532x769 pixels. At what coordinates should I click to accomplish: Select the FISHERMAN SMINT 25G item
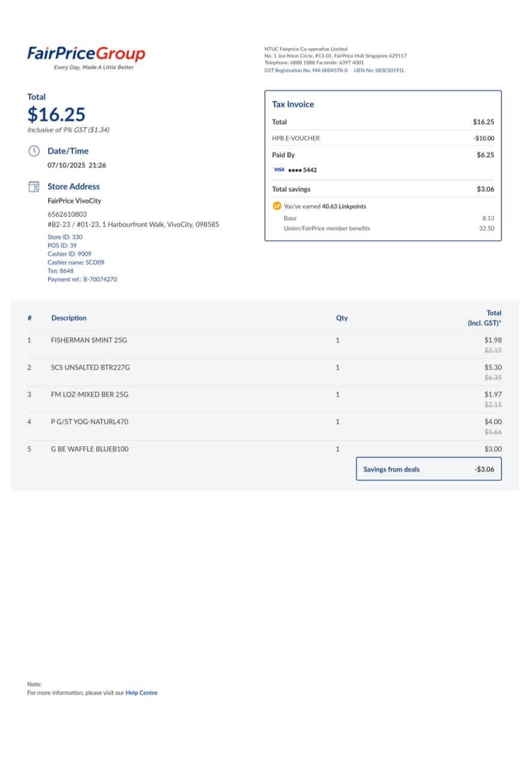[89, 340]
